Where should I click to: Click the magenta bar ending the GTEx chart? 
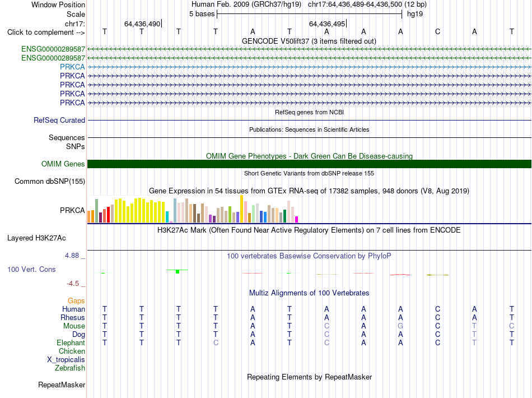[297, 219]
